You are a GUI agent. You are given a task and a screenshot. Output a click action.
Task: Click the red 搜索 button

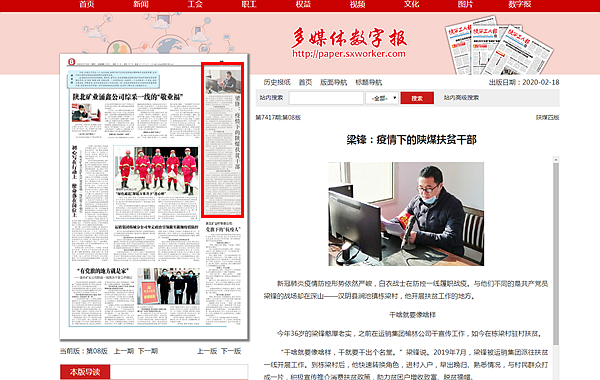click(x=417, y=98)
